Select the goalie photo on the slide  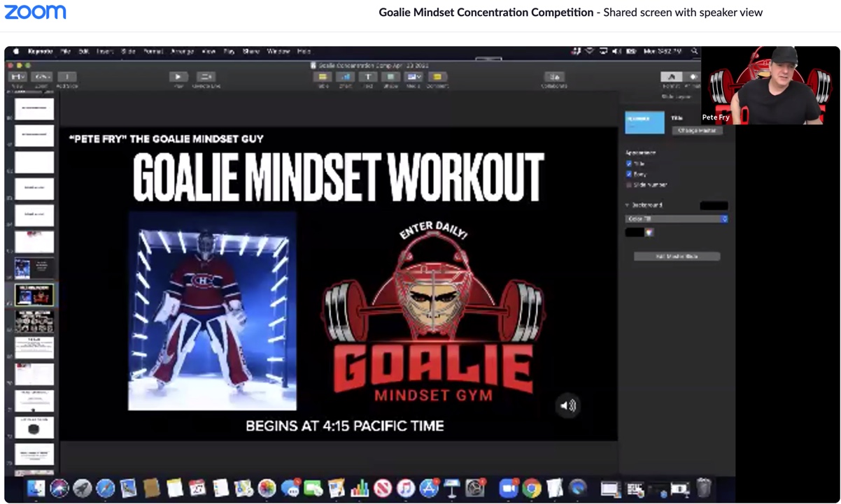pos(212,311)
